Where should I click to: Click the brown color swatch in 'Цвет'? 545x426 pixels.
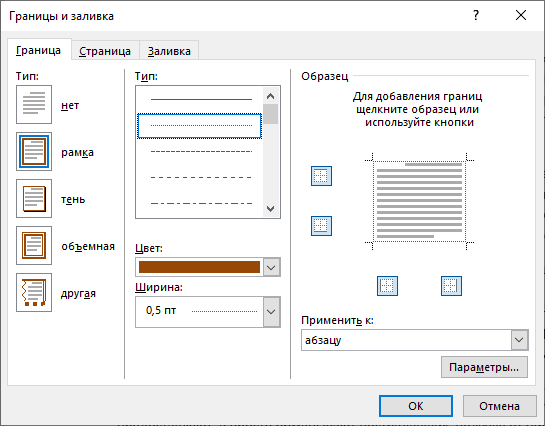click(x=199, y=267)
